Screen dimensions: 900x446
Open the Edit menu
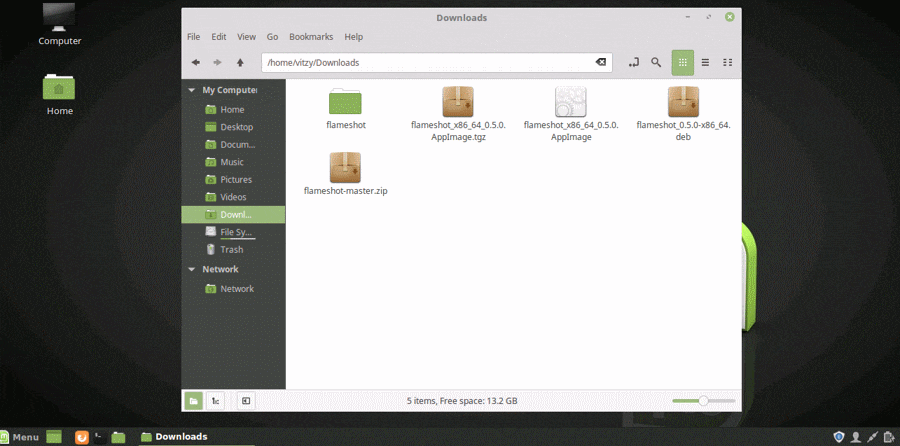[219, 37]
